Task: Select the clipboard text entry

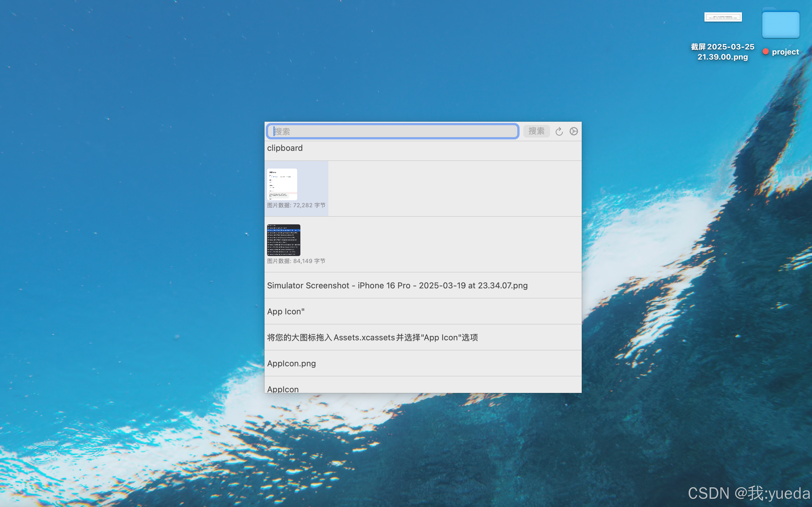Action: tap(285, 148)
